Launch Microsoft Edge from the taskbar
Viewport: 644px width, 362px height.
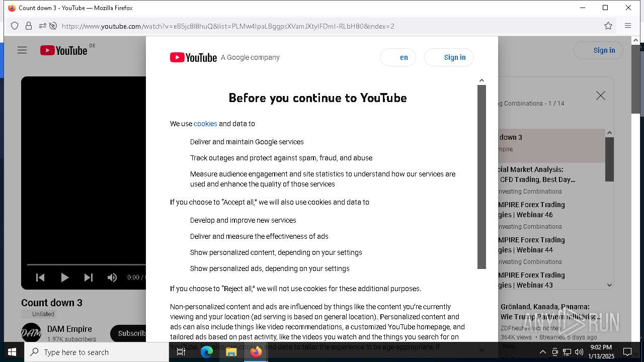tap(207, 352)
